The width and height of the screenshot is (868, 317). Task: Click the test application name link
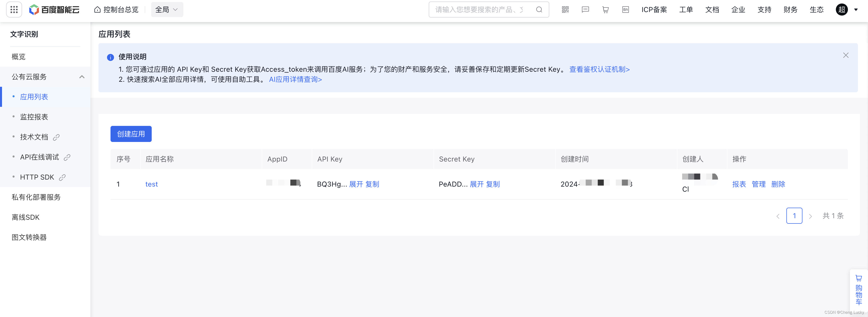pyautogui.click(x=152, y=184)
